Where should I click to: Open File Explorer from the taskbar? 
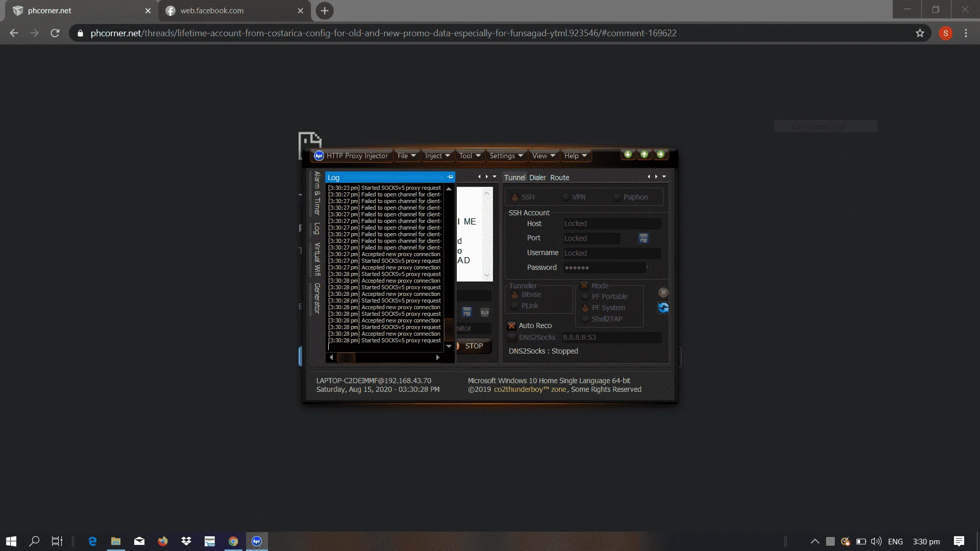point(116,541)
